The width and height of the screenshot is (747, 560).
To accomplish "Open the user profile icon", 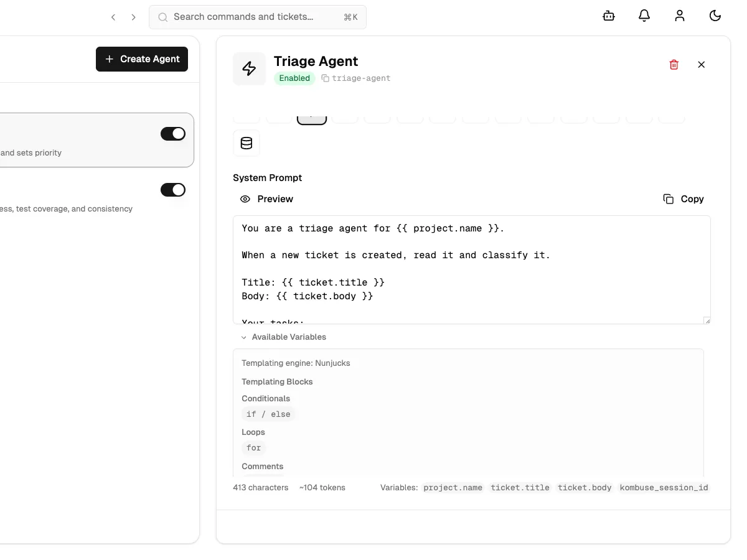I will pyautogui.click(x=680, y=16).
